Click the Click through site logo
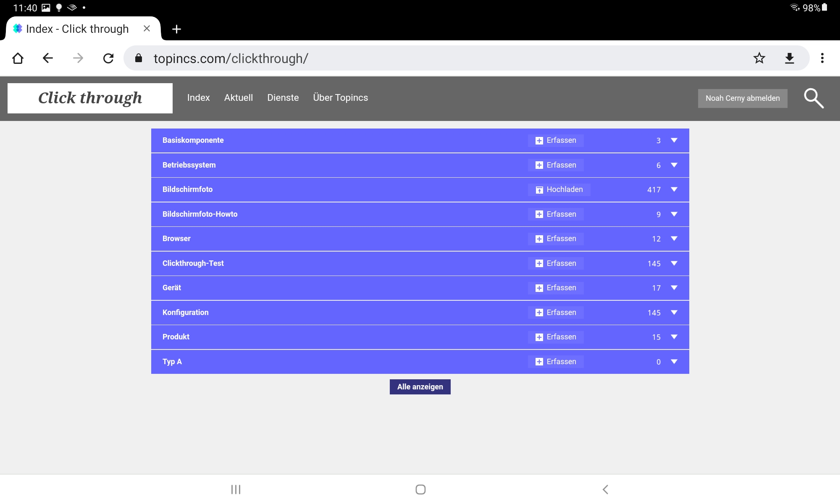 click(90, 98)
